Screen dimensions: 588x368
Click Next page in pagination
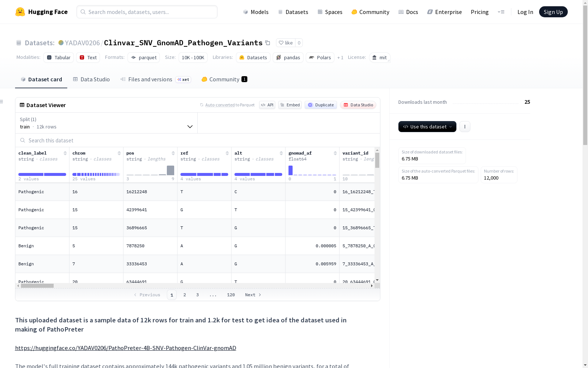click(253, 295)
